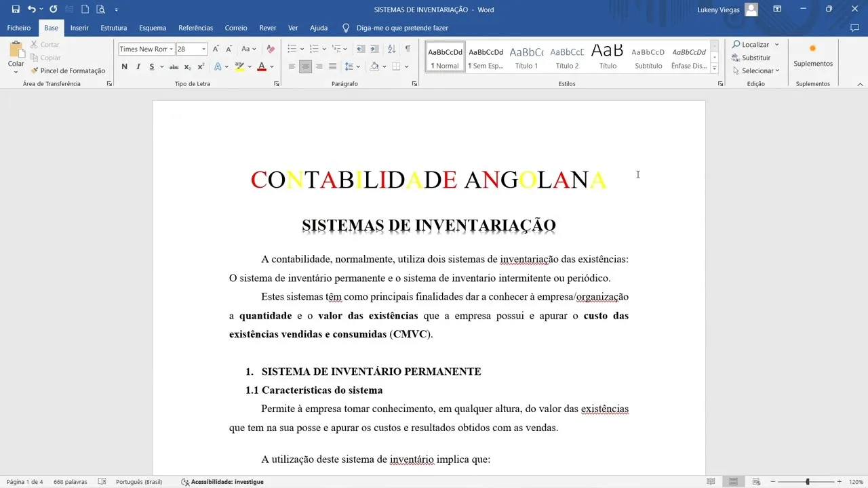Open print preview from quick access toolbar

click(100, 9)
